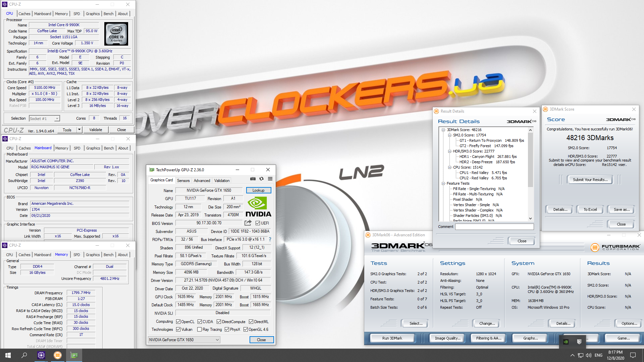This screenshot has height=362, width=644.
Task: Click the network tray icon
Action: pos(580,355)
